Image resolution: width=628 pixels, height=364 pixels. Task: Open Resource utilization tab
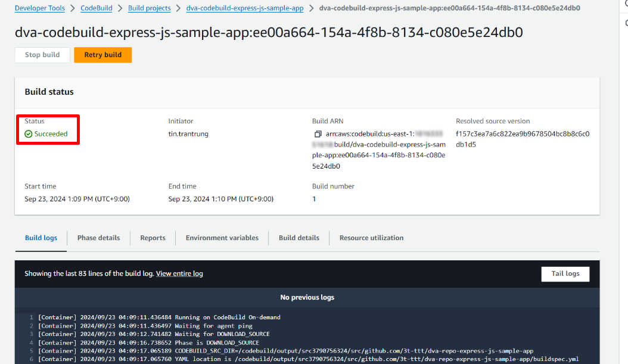pyautogui.click(x=371, y=238)
